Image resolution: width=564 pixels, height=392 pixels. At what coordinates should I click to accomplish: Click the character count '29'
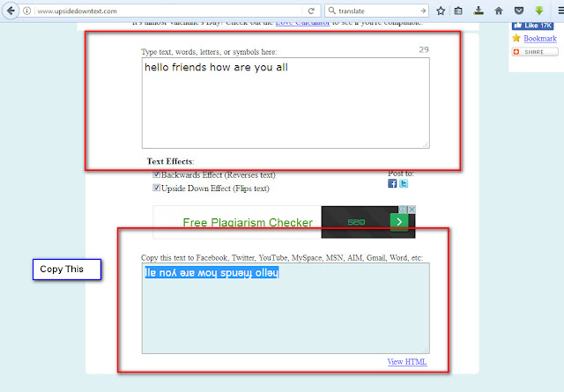coord(424,49)
